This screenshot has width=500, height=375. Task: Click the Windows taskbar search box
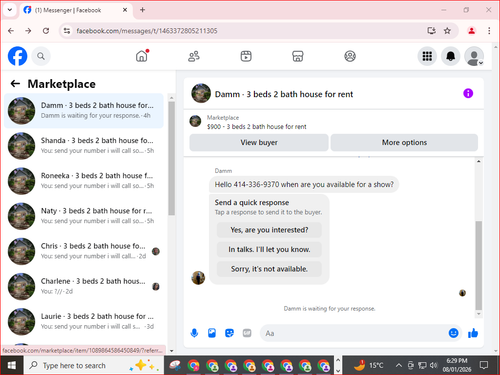tap(93, 365)
